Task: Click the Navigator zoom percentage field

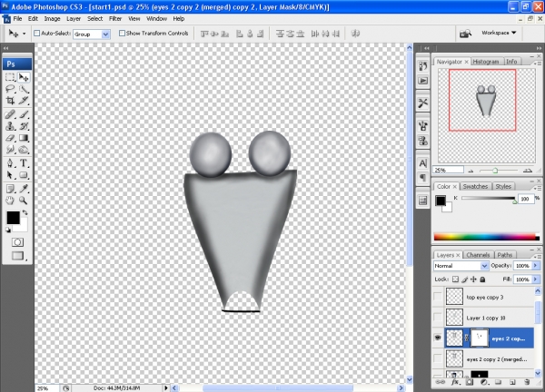Action: pyautogui.click(x=449, y=170)
